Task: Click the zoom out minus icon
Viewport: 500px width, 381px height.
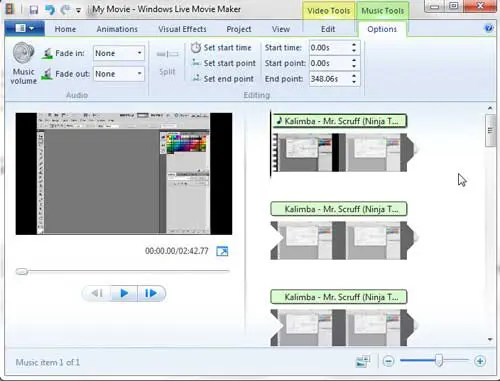Action: pos(388,361)
